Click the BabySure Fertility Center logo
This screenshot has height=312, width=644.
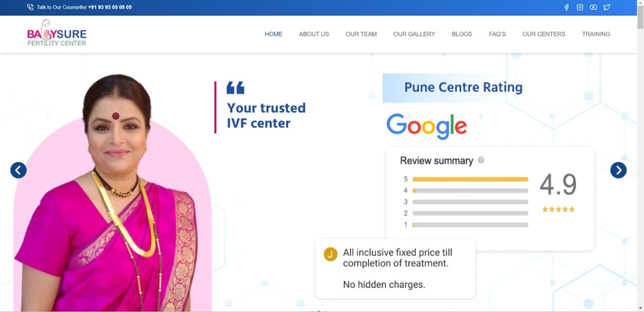tap(57, 33)
